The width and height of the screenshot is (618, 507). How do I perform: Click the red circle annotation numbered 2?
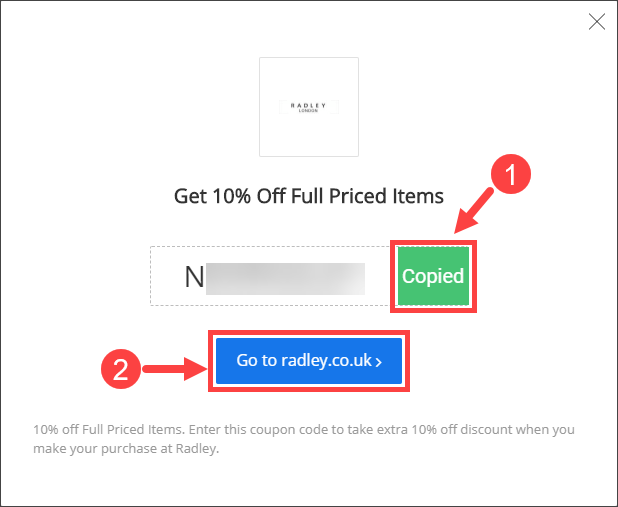(121, 369)
